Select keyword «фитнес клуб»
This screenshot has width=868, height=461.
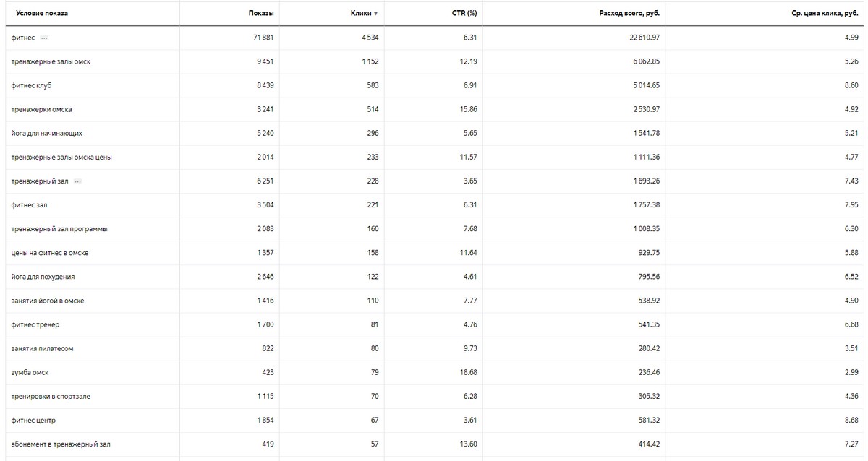coord(31,85)
